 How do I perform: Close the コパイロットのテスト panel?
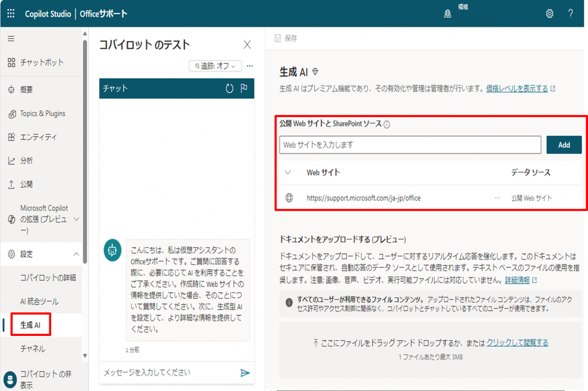(247, 45)
